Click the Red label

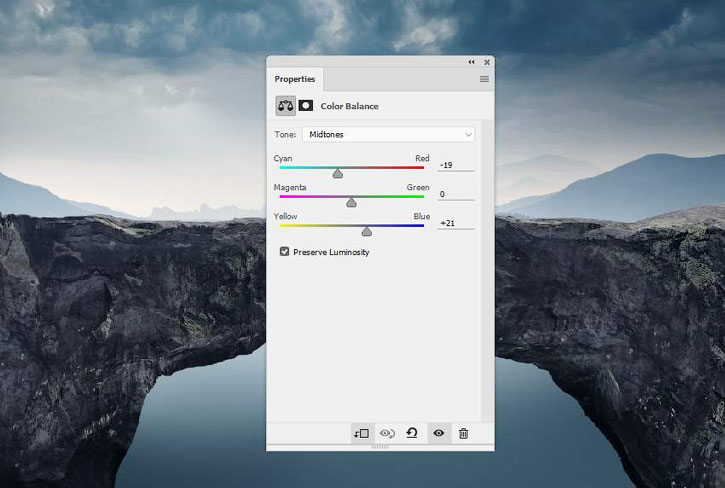[x=422, y=158]
